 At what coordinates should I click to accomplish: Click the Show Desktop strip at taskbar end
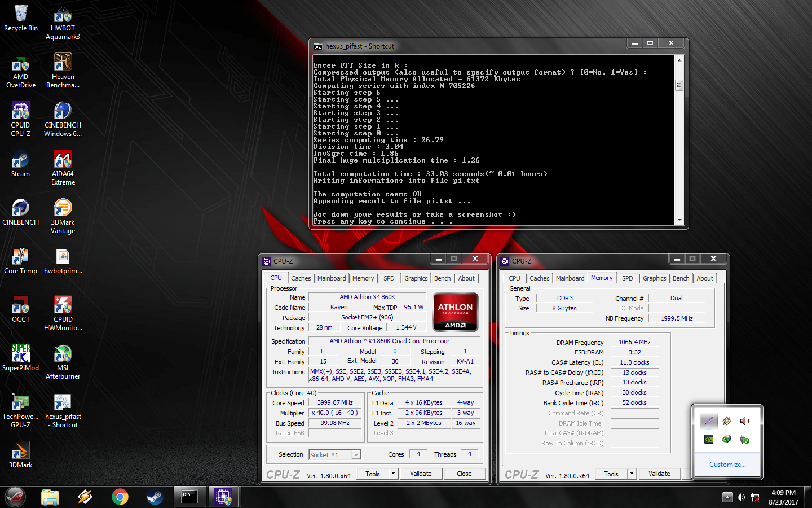(807, 497)
